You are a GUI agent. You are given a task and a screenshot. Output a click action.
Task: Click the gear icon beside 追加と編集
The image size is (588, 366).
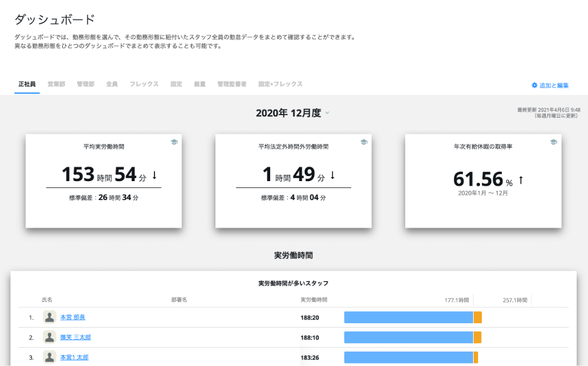[x=534, y=86]
